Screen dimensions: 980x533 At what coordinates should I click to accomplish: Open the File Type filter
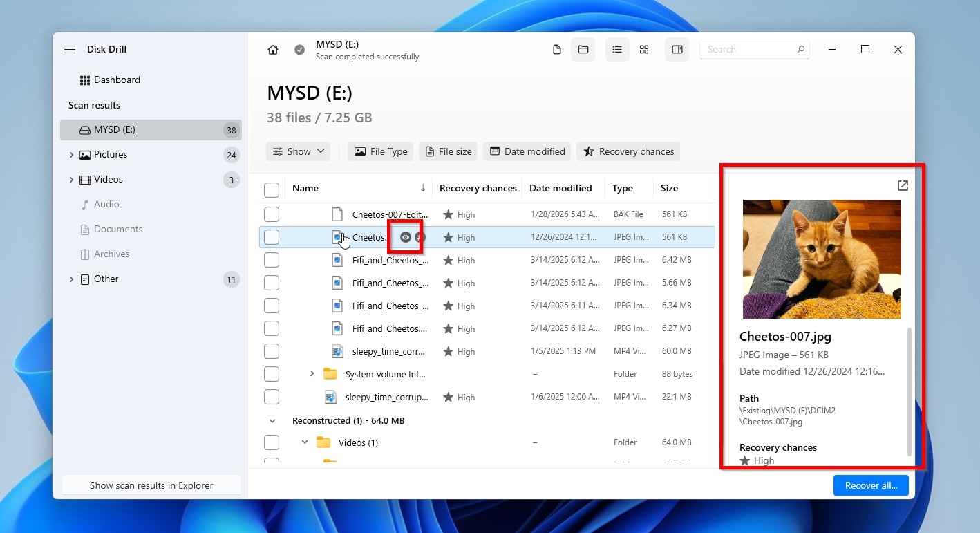point(380,151)
